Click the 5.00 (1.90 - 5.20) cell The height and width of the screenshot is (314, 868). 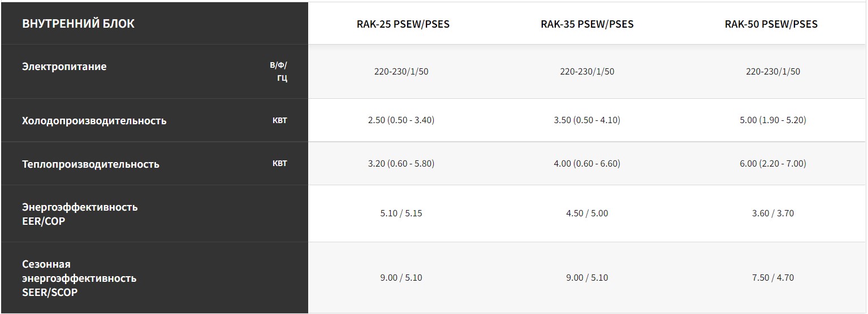772,120
